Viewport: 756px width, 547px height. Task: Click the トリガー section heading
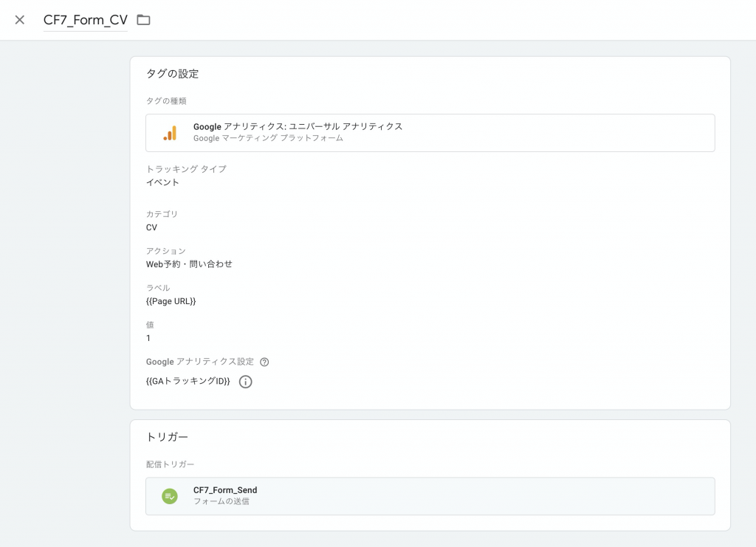click(168, 436)
